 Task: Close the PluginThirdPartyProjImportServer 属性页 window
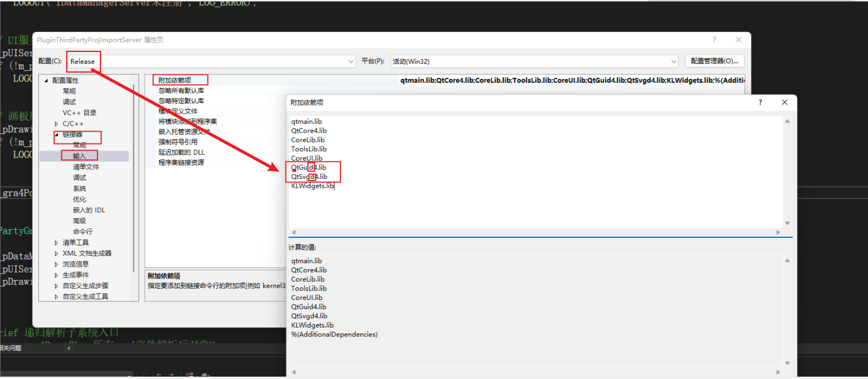click(x=739, y=40)
